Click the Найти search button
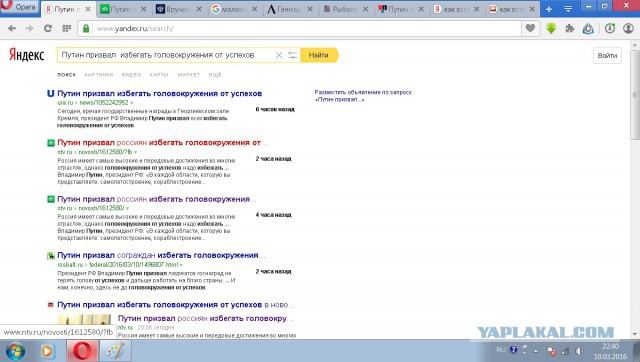640x362 pixels. click(x=319, y=55)
